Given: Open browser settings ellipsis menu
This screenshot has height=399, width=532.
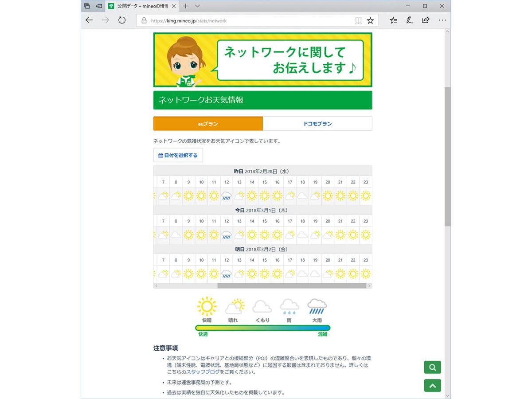Looking at the screenshot, I should (442, 20).
